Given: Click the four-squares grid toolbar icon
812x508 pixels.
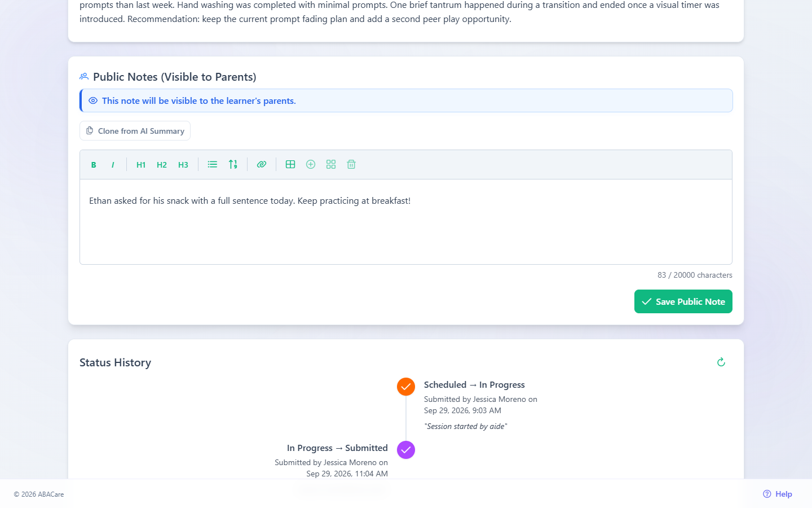Looking at the screenshot, I should point(331,164).
